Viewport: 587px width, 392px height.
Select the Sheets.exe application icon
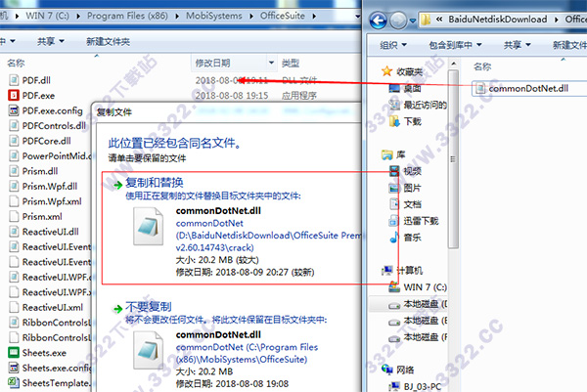[14, 353]
